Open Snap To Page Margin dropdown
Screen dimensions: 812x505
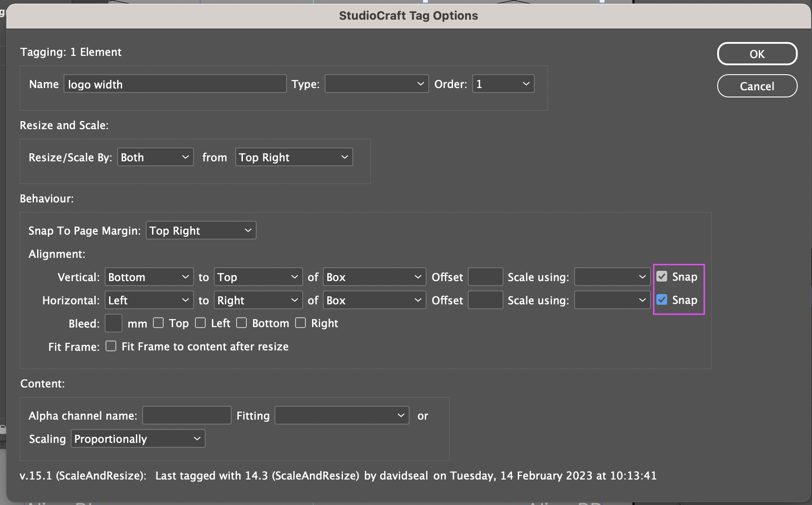[201, 231]
